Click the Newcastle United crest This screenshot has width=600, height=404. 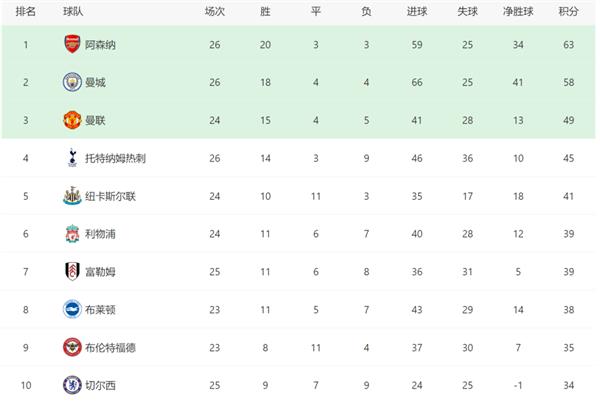(72, 195)
